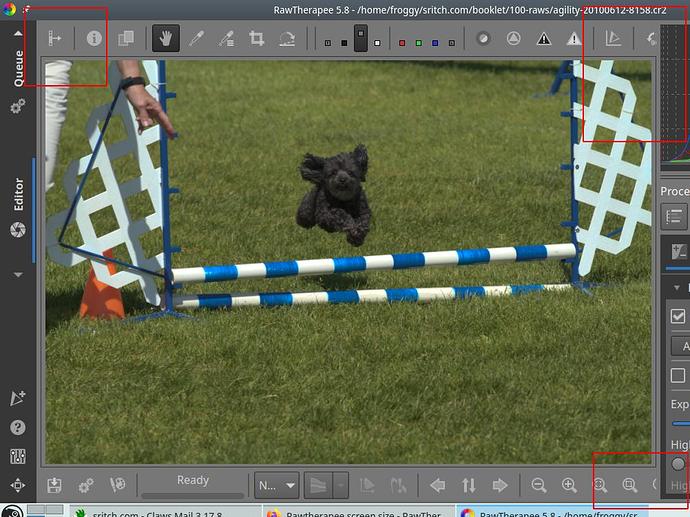Viewport: 690px width, 517px height.
Task: Toggle processing profile fill mode button
Action: [x=675, y=216]
